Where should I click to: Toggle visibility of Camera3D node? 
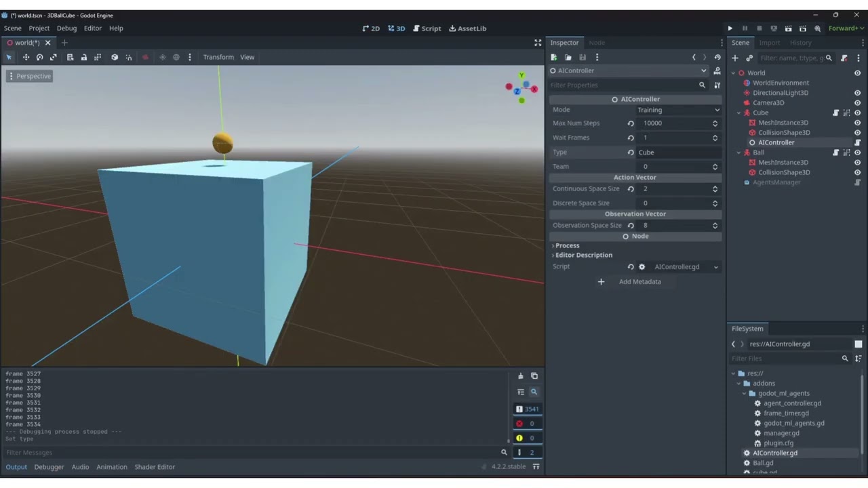tap(857, 102)
